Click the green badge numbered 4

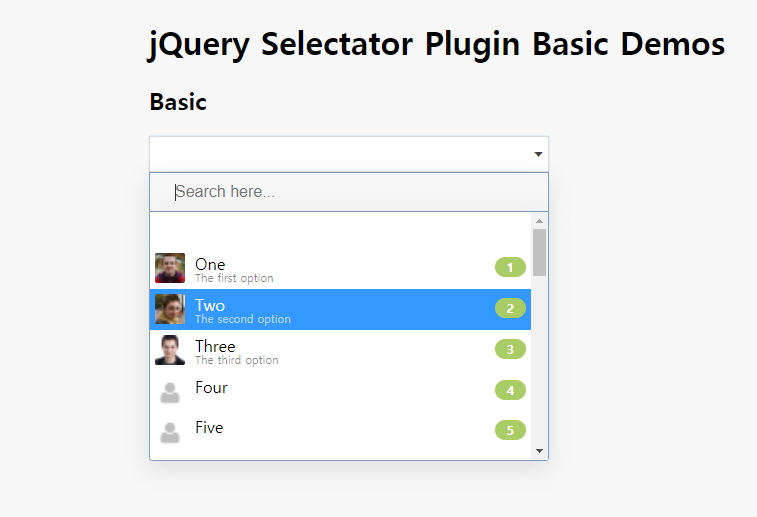coord(510,390)
